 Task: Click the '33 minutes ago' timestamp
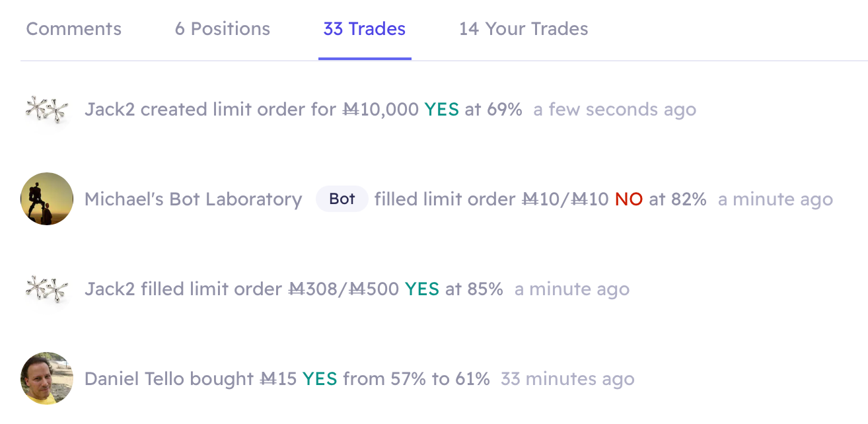coord(567,379)
